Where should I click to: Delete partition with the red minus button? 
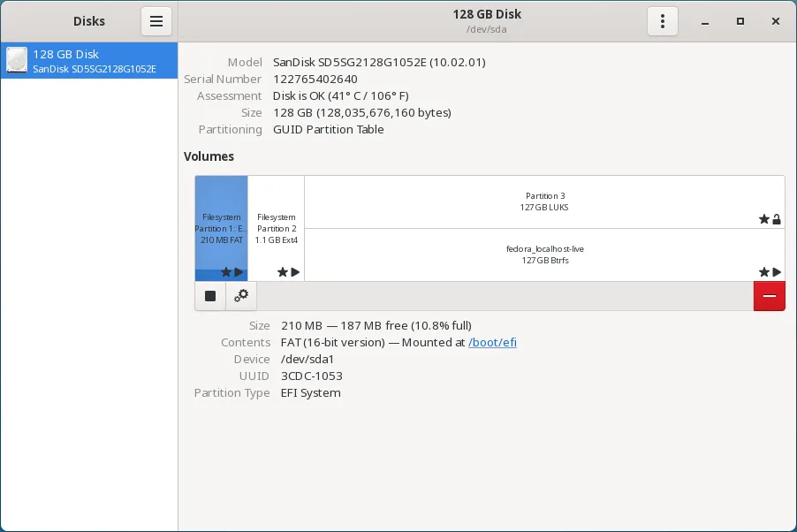click(x=769, y=295)
